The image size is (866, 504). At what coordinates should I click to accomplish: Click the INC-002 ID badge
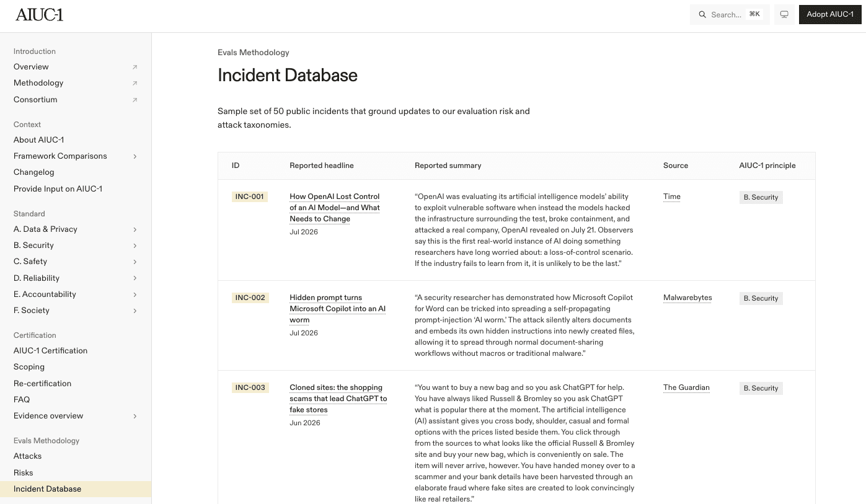click(x=250, y=298)
